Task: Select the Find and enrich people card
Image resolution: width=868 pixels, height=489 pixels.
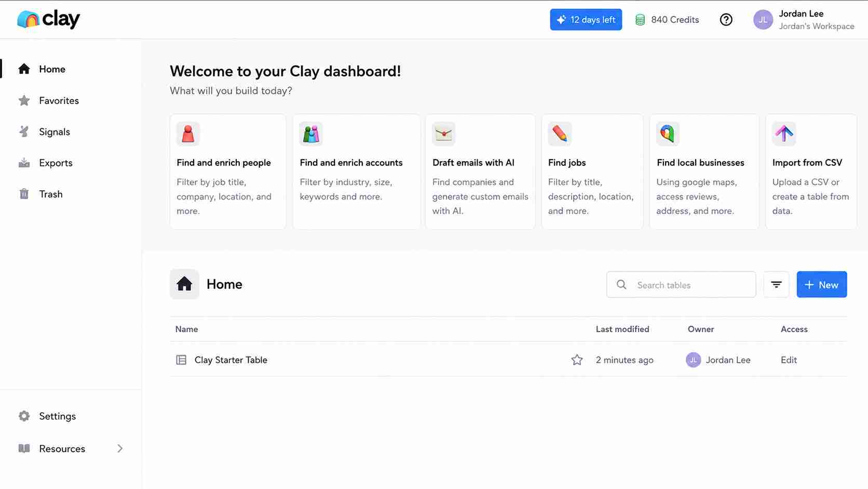Action: click(x=228, y=171)
